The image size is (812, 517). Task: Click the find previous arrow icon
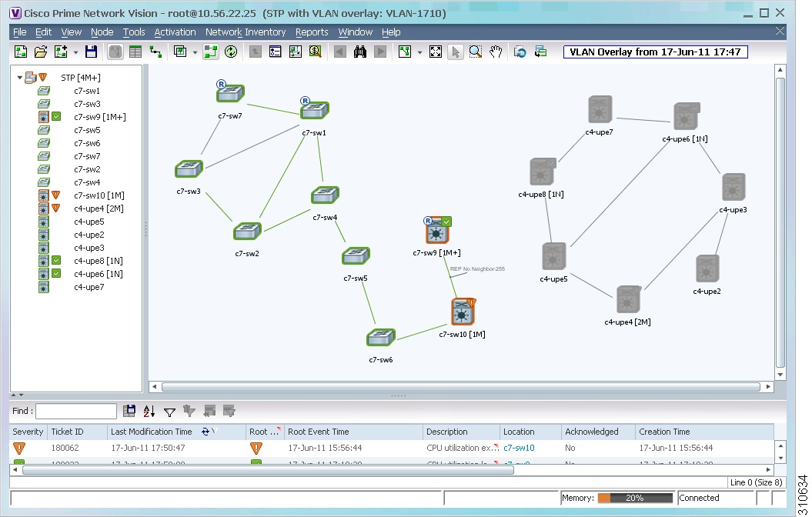coord(339,52)
